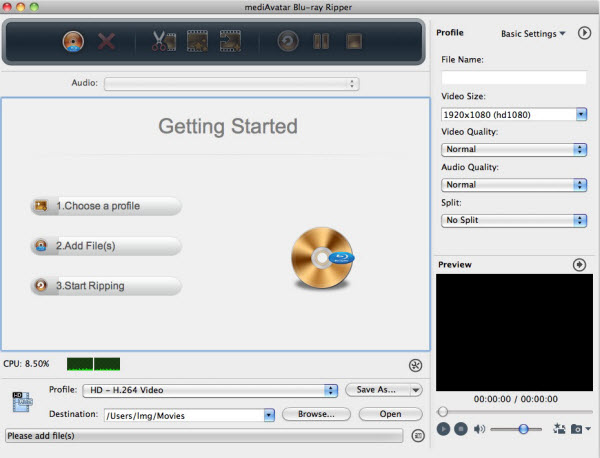
Task: Open the Audio Quality dropdown
Action: click(514, 185)
